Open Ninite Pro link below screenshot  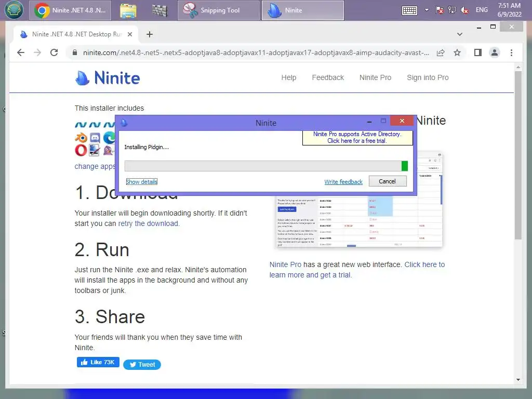(285, 264)
